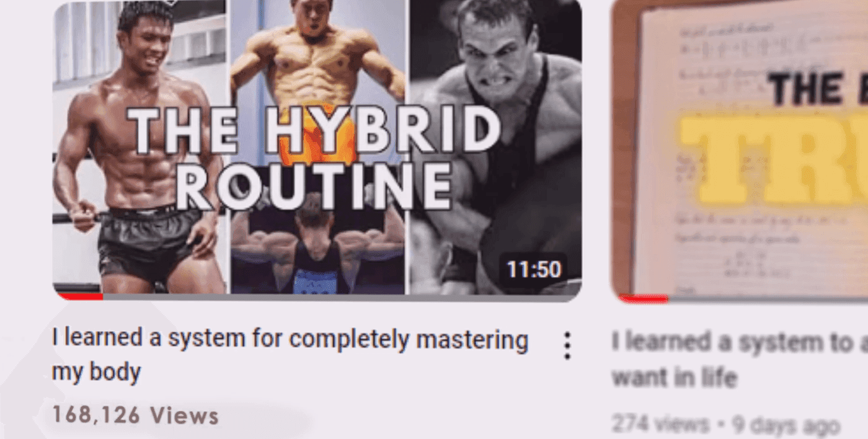This screenshot has width=868, height=439.
Task: Click the "168,126 Views" count text
Action: [x=135, y=415]
